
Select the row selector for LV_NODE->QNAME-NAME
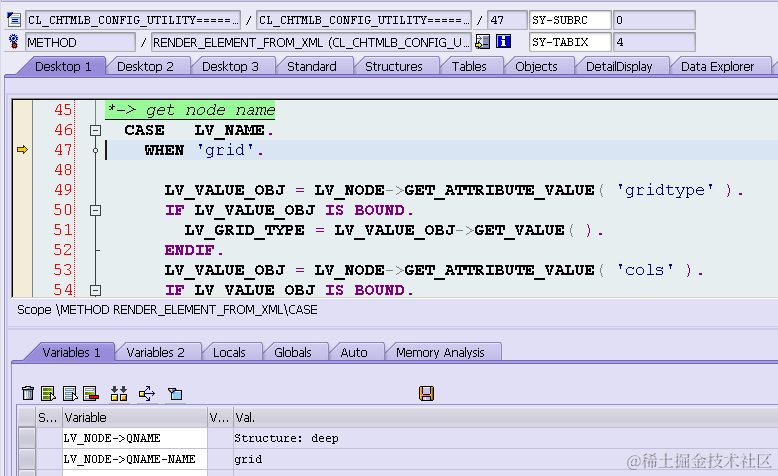click(27, 459)
